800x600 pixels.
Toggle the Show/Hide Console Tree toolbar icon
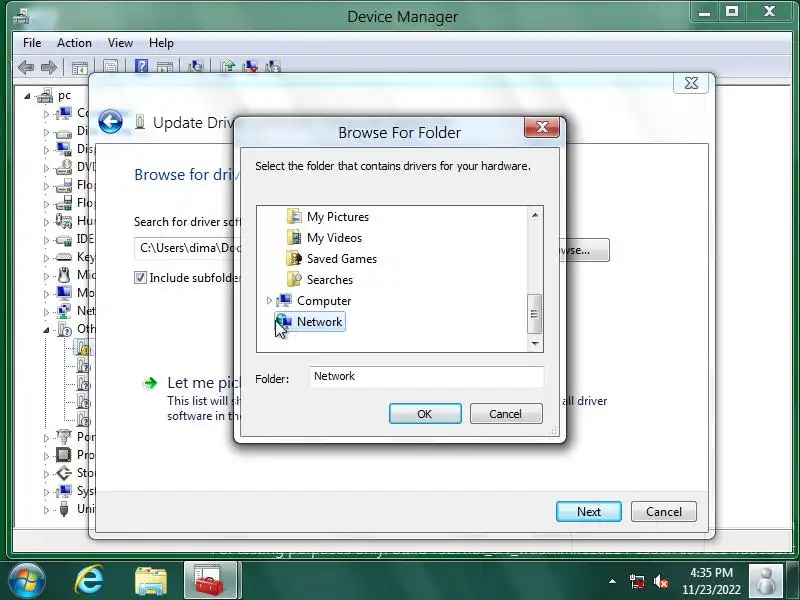(x=80, y=67)
